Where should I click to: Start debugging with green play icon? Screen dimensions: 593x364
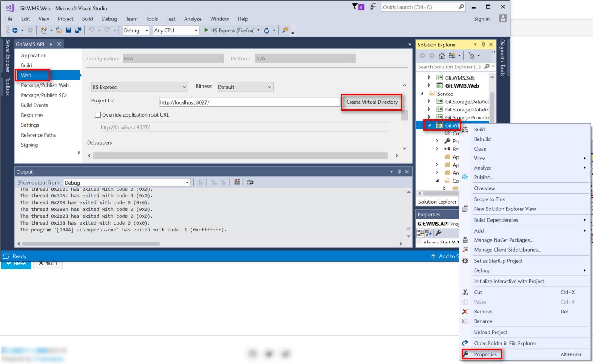(x=206, y=30)
